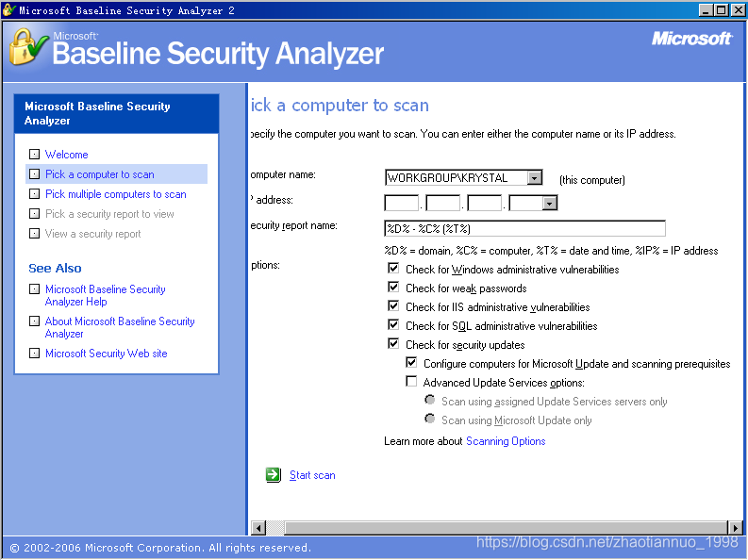Click the padlock checkmark logo in the header
Viewport: 748px width, 560px height.
[27, 47]
